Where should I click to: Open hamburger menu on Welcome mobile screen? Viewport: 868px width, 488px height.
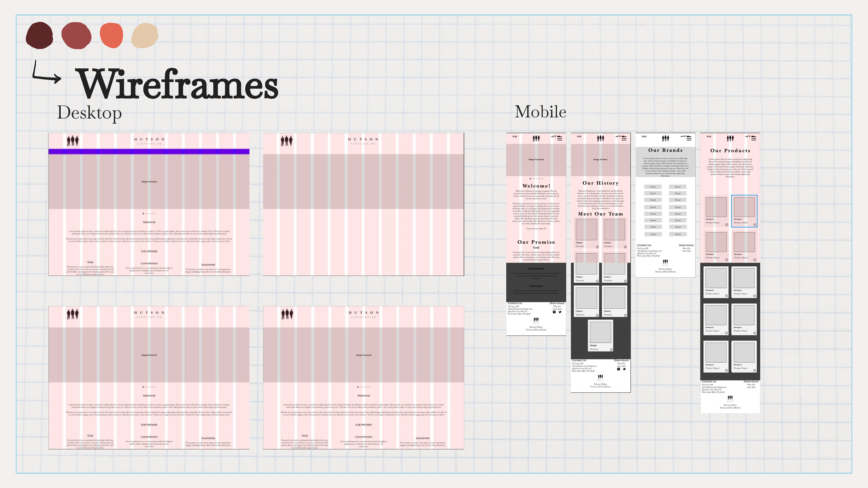(x=560, y=138)
